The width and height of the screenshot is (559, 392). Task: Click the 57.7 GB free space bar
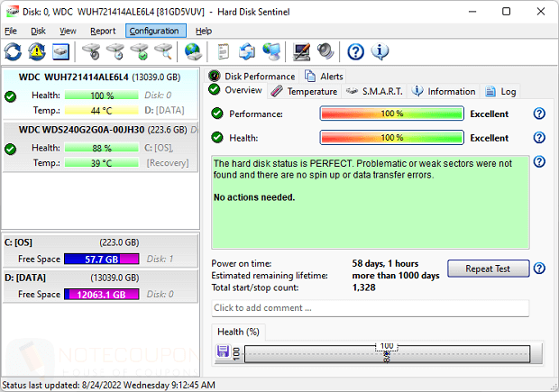pyautogui.click(x=102, y=259)
